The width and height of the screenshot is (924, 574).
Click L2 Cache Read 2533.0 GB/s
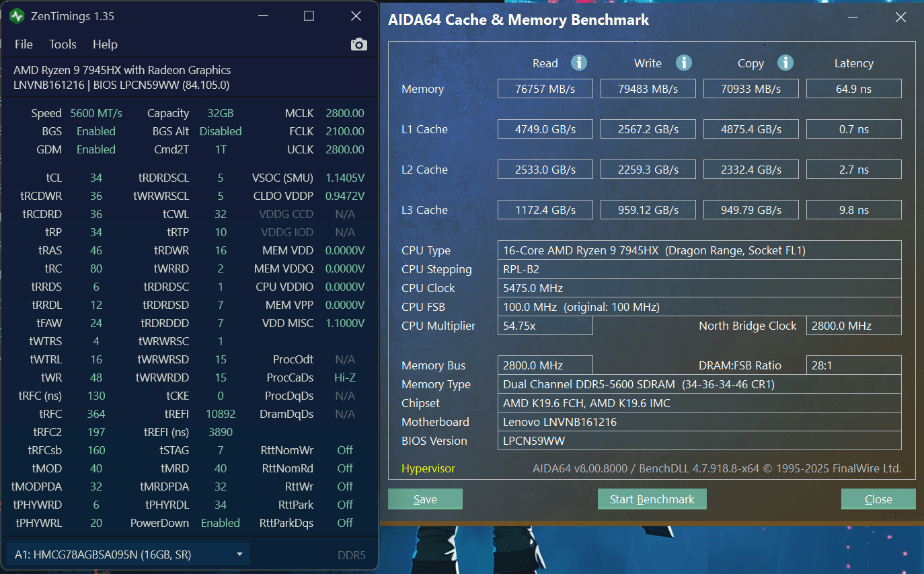point(545,170)
